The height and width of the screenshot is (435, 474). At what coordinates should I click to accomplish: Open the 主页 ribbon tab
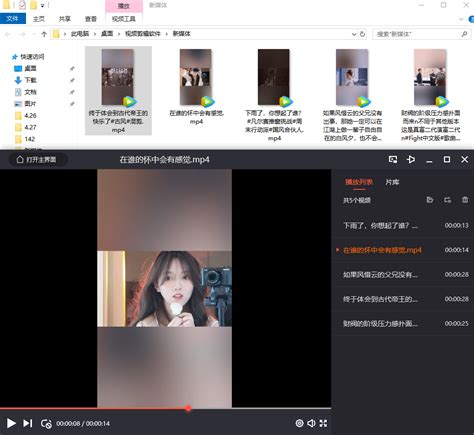[x=39, y=19]
